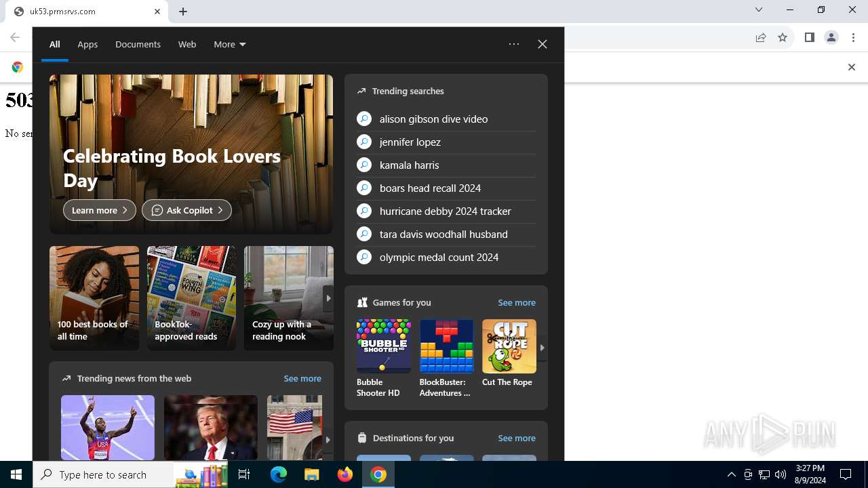Click the search highlights books icon in taskbar

click(x=201, y=475)
